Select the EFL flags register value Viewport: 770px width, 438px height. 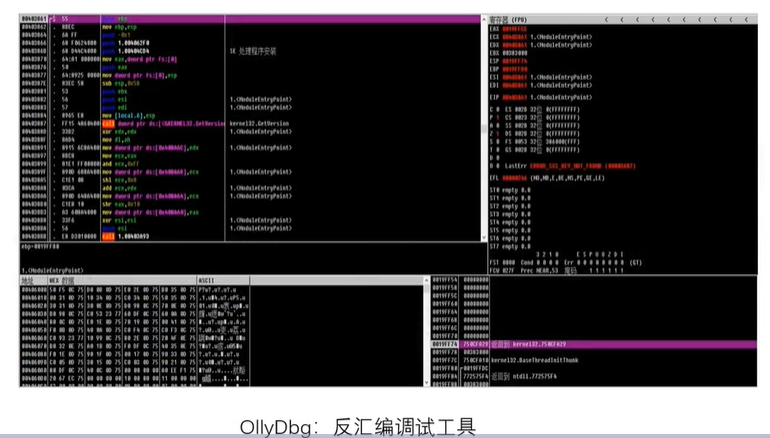pyautogui.click(x=515, y=178)
